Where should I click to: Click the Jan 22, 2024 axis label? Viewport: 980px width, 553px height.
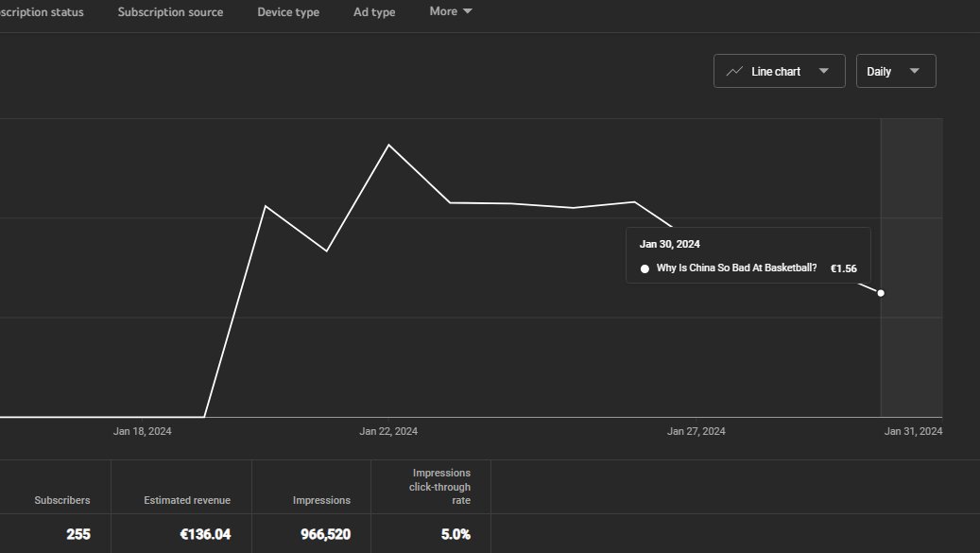pos(388,431)
